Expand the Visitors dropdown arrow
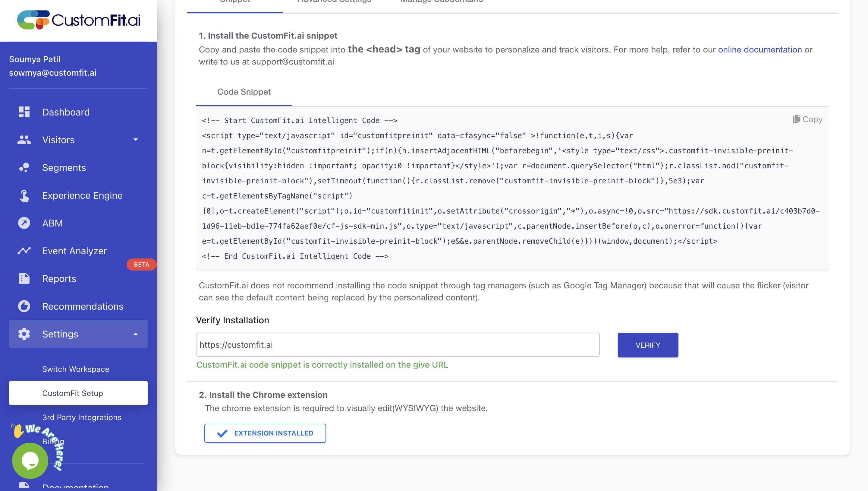This screenshot has height=491, width=868. pos(135,140)
